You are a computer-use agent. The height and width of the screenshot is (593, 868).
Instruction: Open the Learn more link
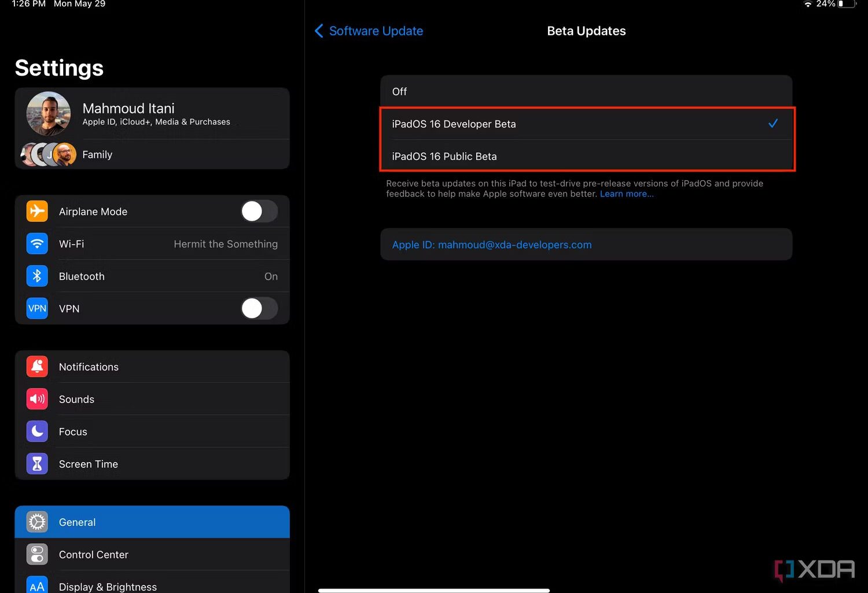coord(627,194)
